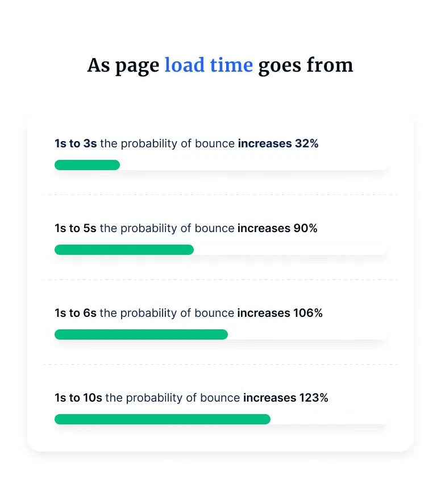Click the empty track of the 32% bar
Screen dimensions: 441x504
click(253, 165)
